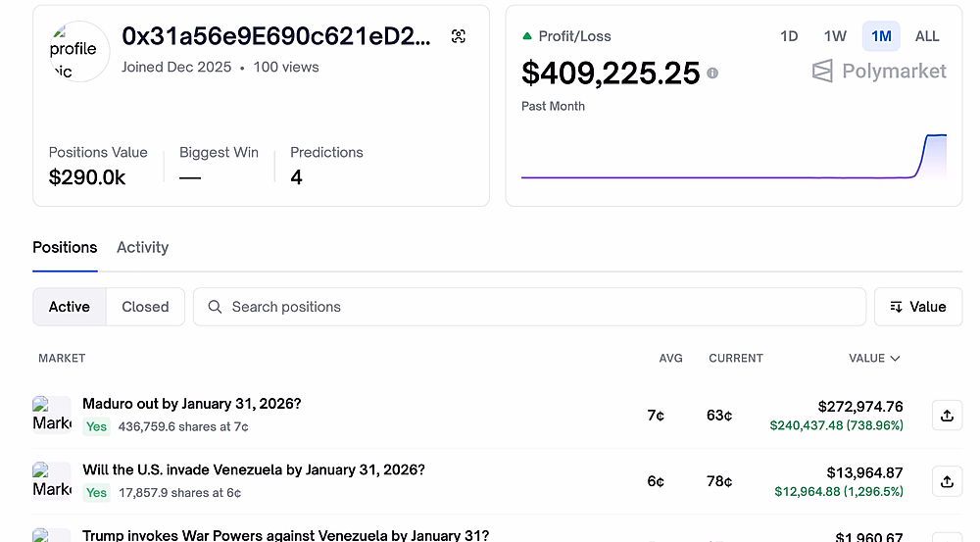Viewport: 980px width, 542px height.
Task: Select the 1D time range
Action: coord(789,36)
